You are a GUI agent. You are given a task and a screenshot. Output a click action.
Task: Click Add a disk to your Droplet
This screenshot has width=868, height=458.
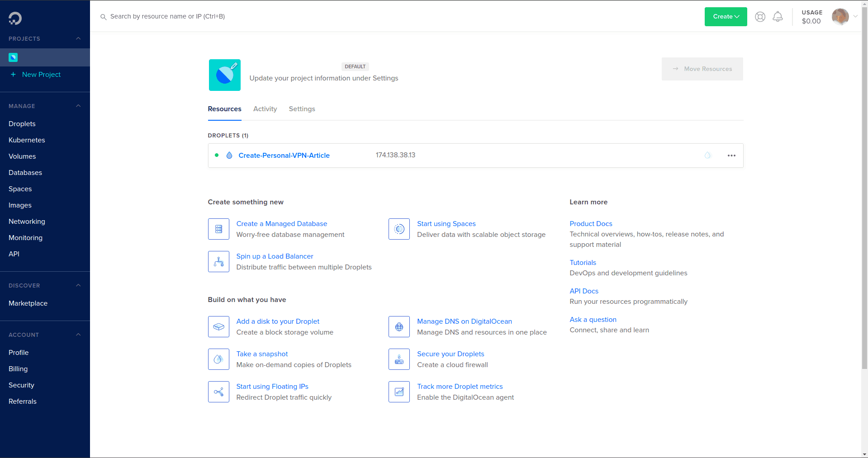tap(278, 321)
